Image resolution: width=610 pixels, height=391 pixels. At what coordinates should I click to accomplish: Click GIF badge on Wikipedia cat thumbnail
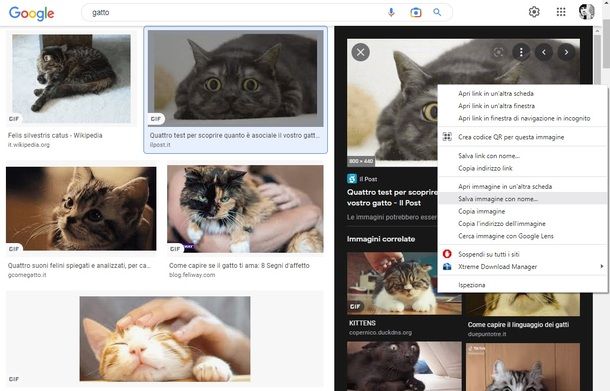coord(14,119)
